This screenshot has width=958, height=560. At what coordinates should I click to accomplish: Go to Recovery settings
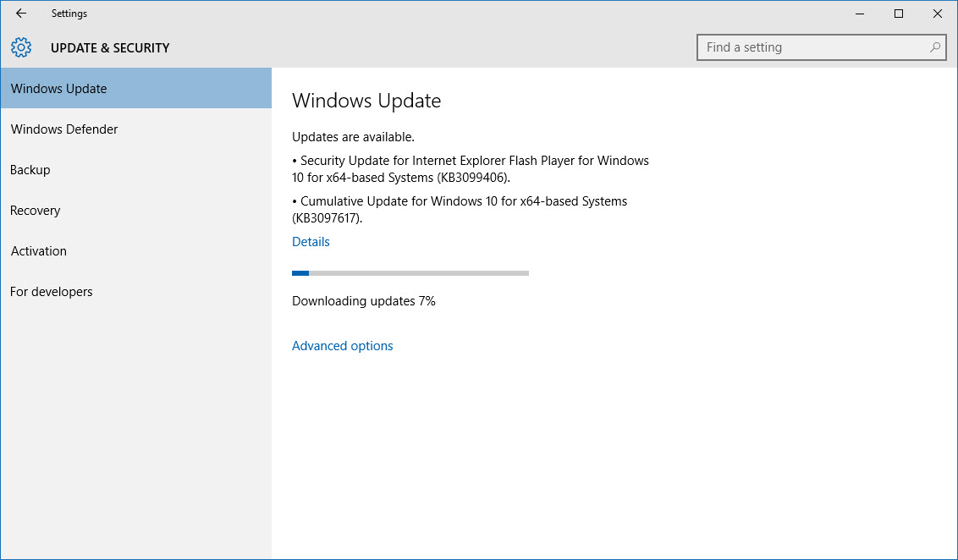135,210
